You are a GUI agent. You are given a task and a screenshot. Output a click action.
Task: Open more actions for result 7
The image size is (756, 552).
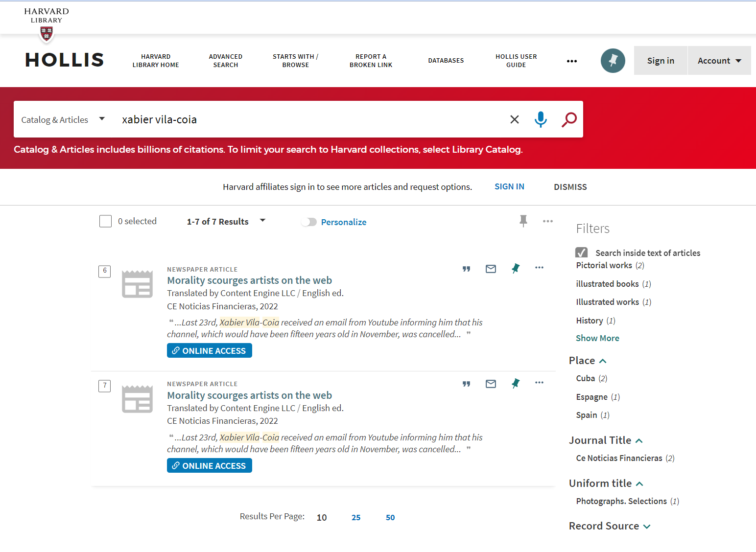(x=539, y=383)
